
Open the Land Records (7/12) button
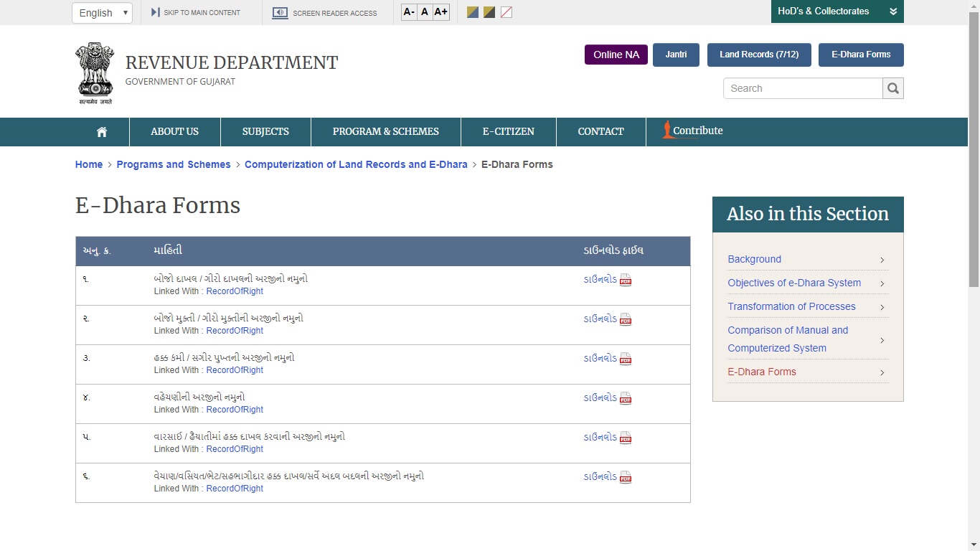pos(758,55)
